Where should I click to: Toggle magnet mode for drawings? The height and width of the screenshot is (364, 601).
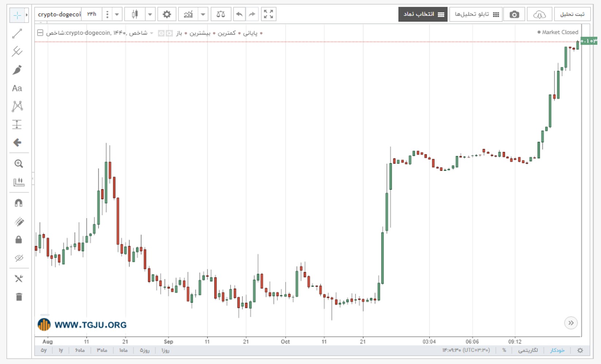(19, 203)
